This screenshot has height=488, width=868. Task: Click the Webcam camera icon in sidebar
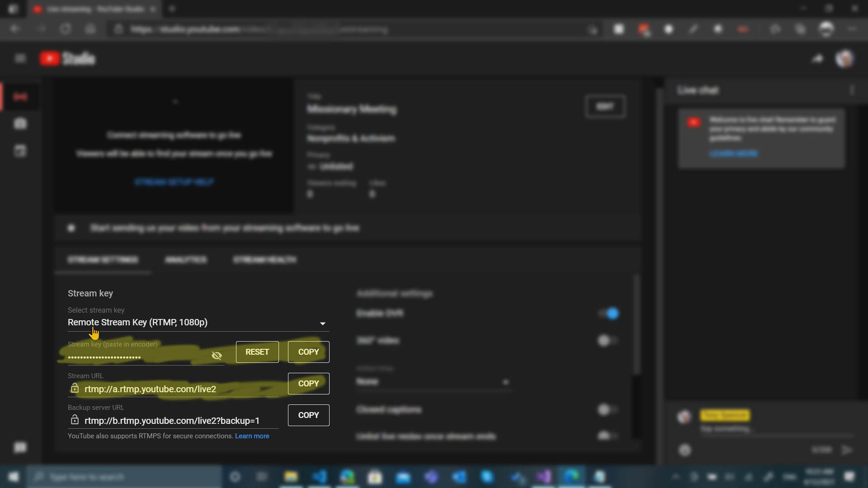tap(20, 123)
